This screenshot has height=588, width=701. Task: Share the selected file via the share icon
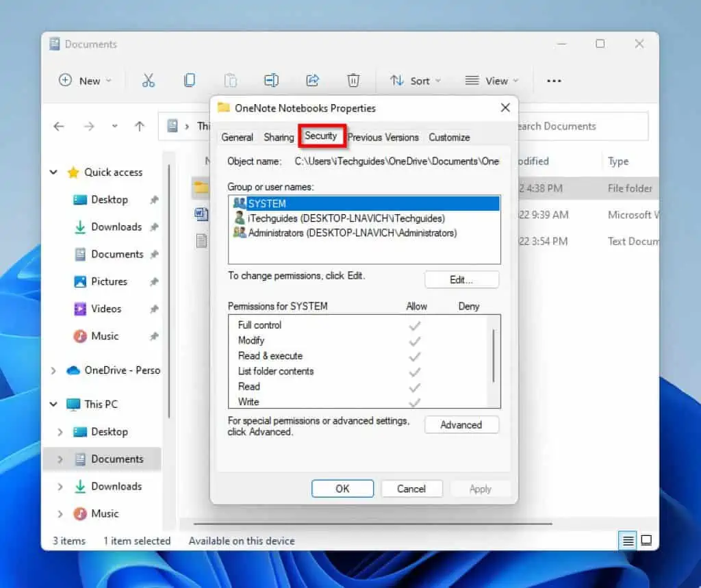tap(313, 80)
